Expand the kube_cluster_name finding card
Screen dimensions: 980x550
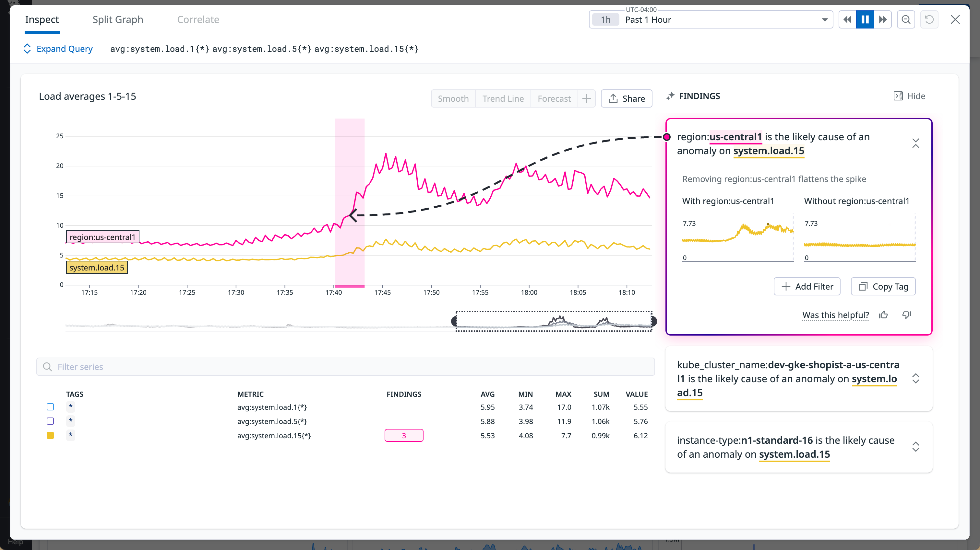click(916, 378)
